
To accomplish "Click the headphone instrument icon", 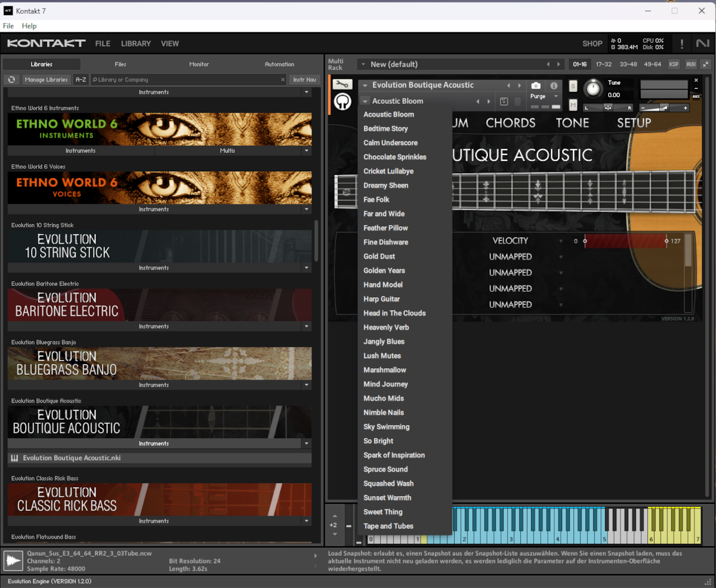I will pyautogui.click(x=342, y=102).
